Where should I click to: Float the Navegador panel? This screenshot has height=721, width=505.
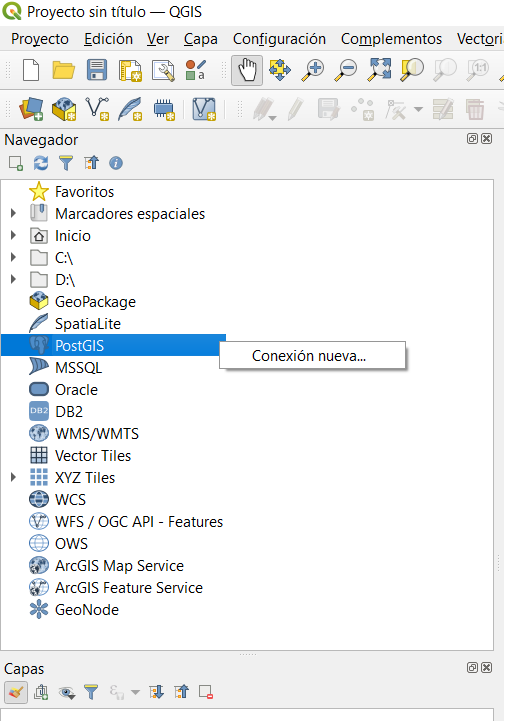pos(472,138)
